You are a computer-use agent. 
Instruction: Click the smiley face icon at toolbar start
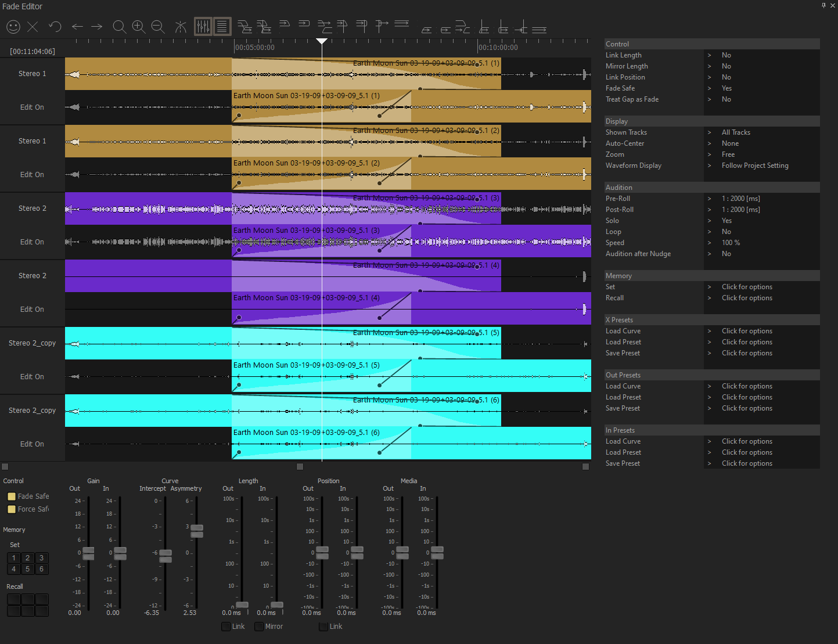13,27
